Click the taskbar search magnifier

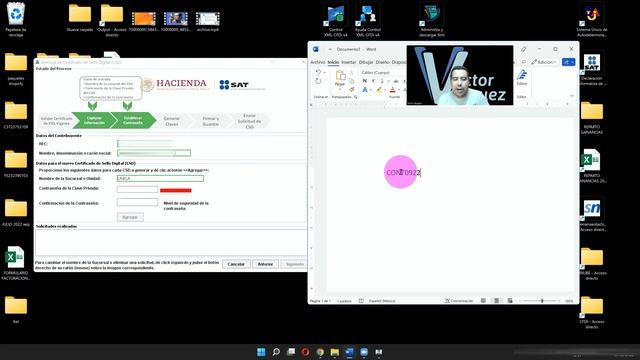pyautogui.click(x=276, y=352)
